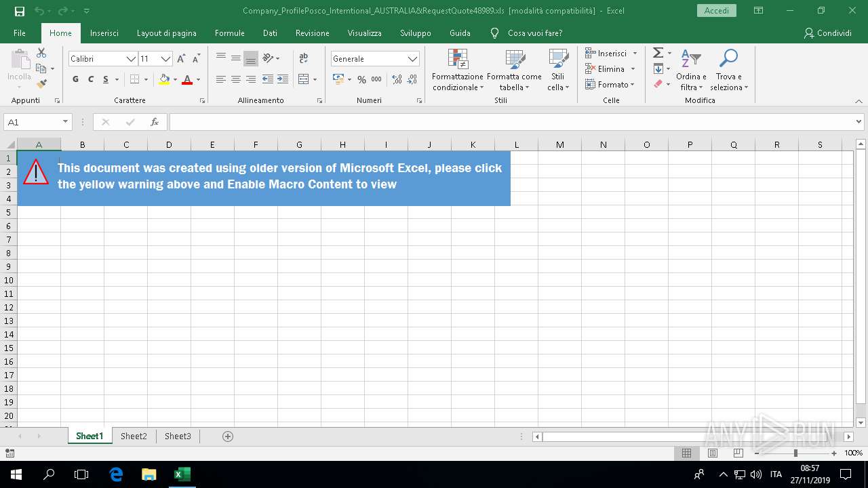Click the Incolla paste icon
This screenshot has width=868, height=488.
tap(19, 60)
